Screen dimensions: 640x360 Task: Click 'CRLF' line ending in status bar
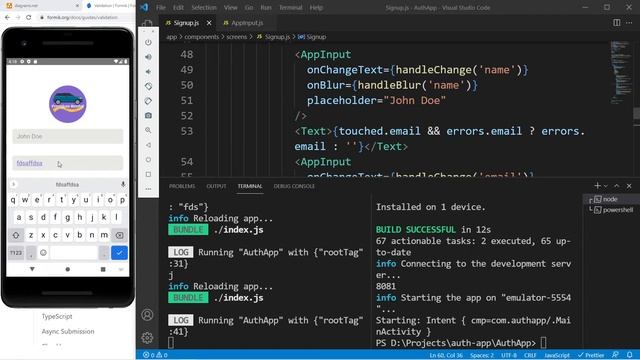[530, 355]
